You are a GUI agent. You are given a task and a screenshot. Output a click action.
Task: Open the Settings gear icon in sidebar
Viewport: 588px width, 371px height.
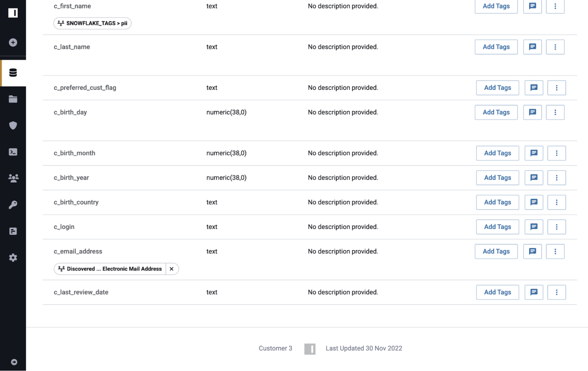click(13, 258)
